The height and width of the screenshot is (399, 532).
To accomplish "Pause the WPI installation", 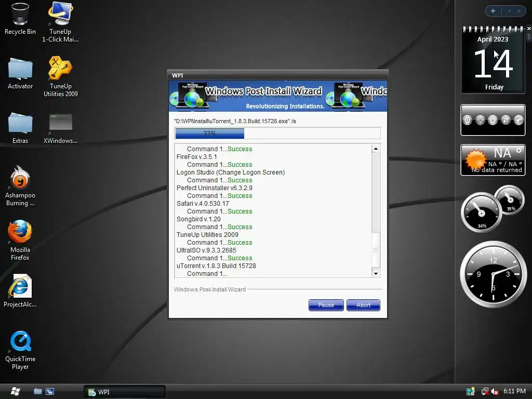I will (x=326, y=305).
